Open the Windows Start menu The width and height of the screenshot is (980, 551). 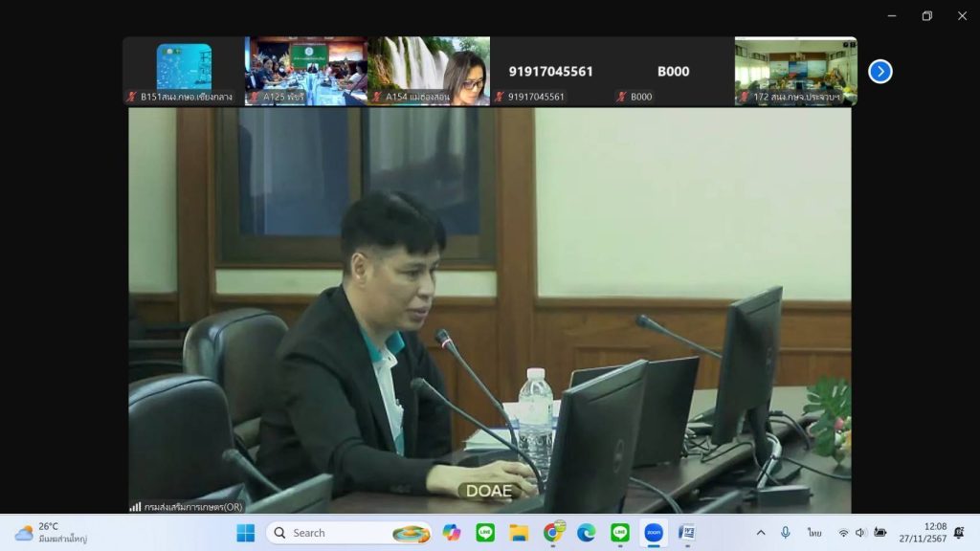click(246, 533)
